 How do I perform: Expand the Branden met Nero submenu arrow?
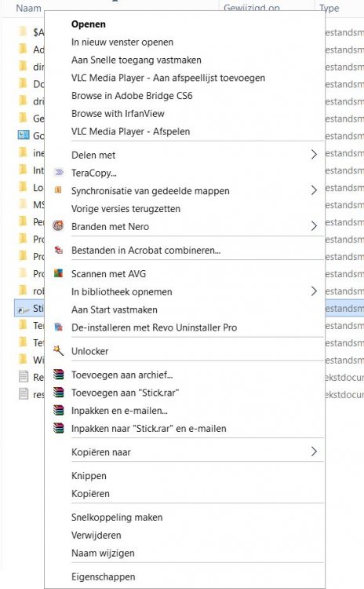pyautogui.click(x=314, y=225)
